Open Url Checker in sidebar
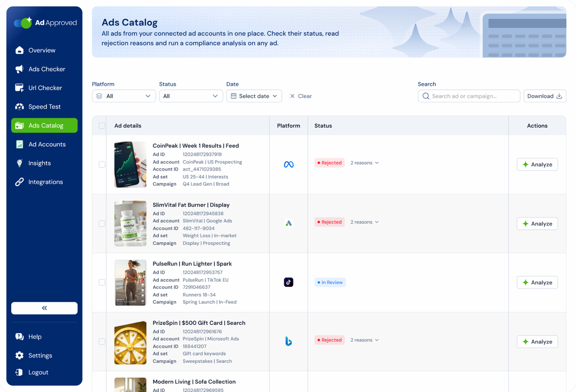This screenshot has height=392, width=576. point(44,88)
